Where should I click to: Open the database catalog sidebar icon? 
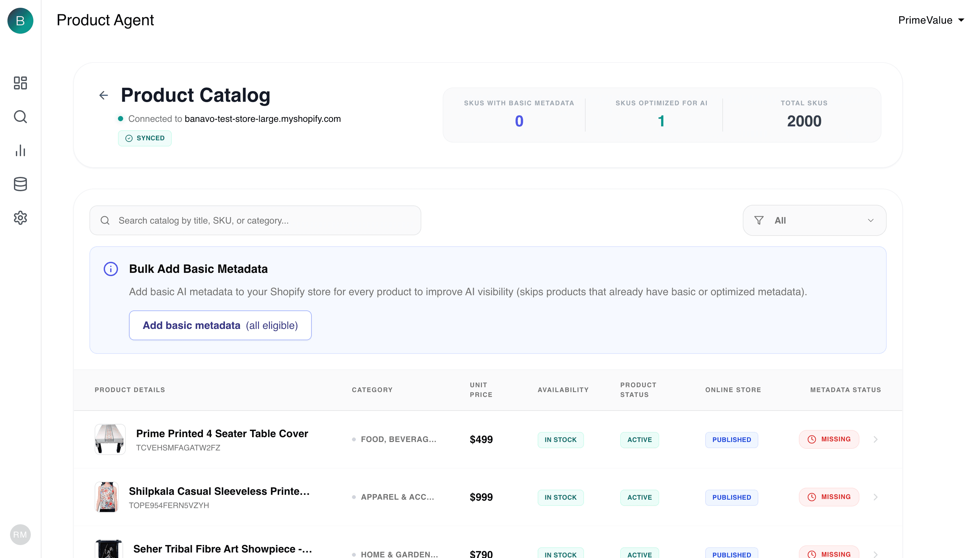pyautogui.click(x=20, y=184)
